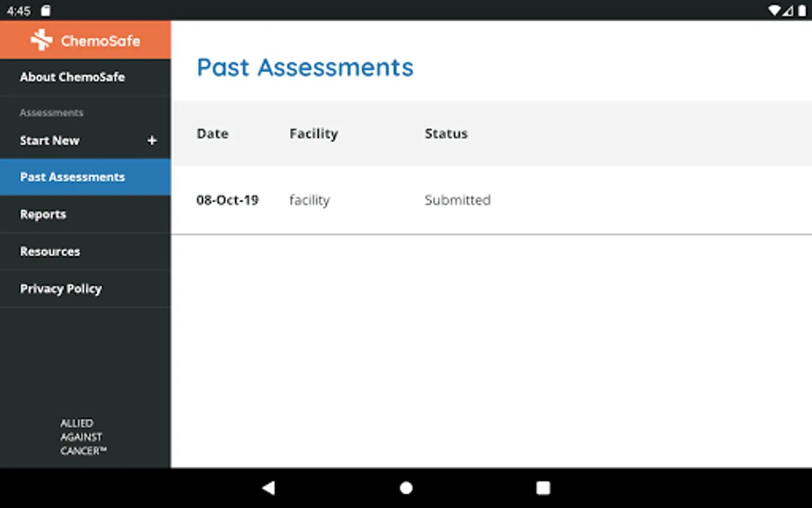Tap the Facility column header
Viewport: 812px width, 508px height.
tap(314, 134)
